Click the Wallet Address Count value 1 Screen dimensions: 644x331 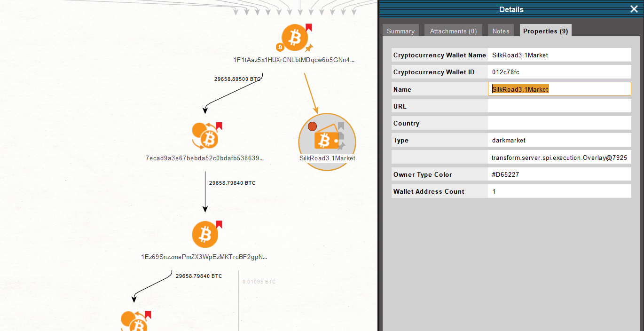pos(559,191)
